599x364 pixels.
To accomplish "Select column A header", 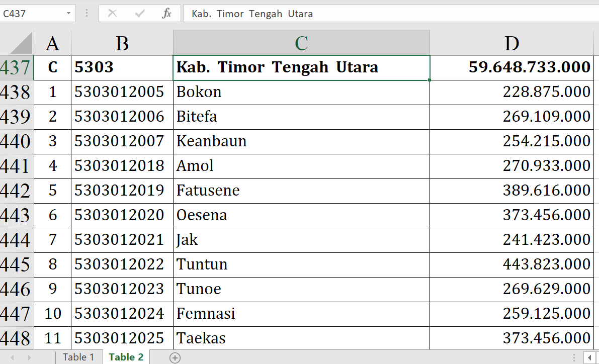I will 52,44.
